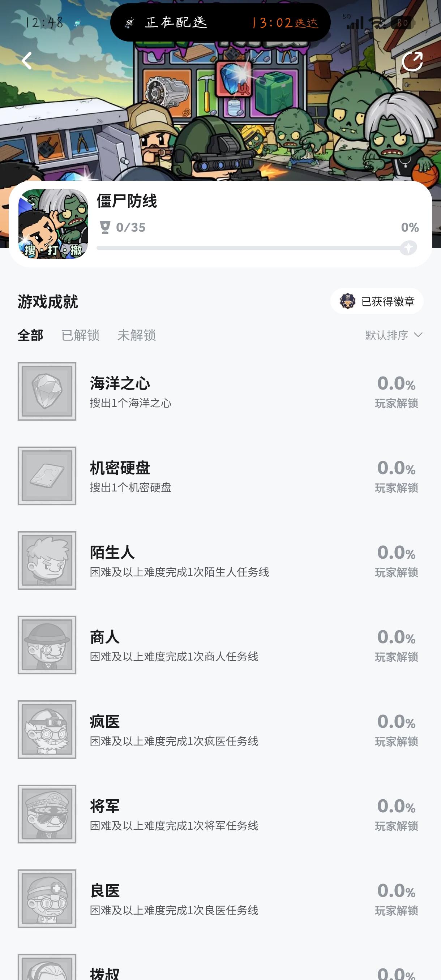Tap the 机密硬盘 hard drive icon
This screenshot has height=980, width=441.
(47, 476)
